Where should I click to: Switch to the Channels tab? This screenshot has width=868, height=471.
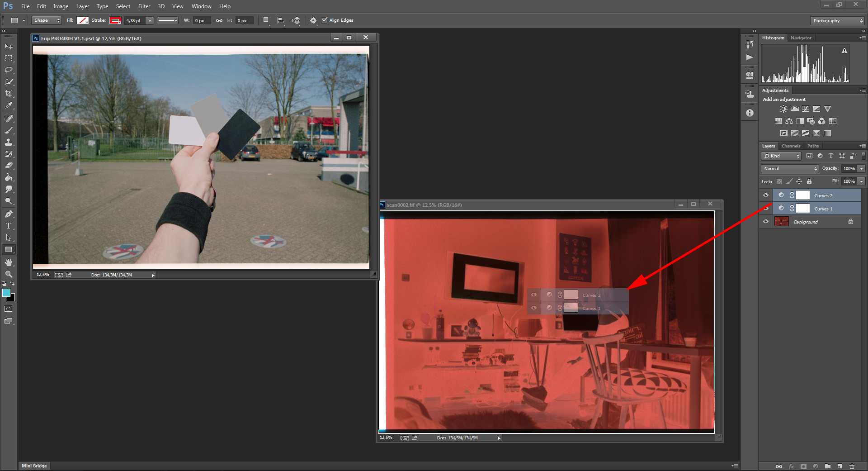click(791, 146)
